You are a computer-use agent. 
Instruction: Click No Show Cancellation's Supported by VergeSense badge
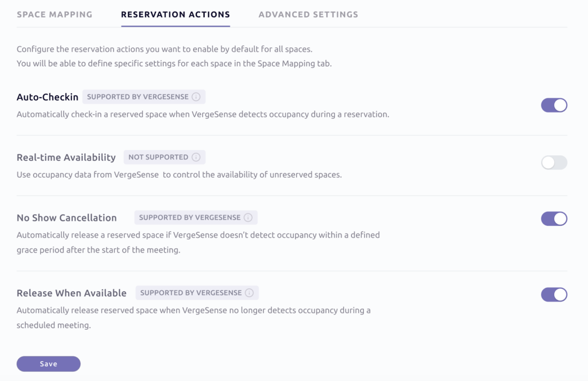tap(196, 218)
